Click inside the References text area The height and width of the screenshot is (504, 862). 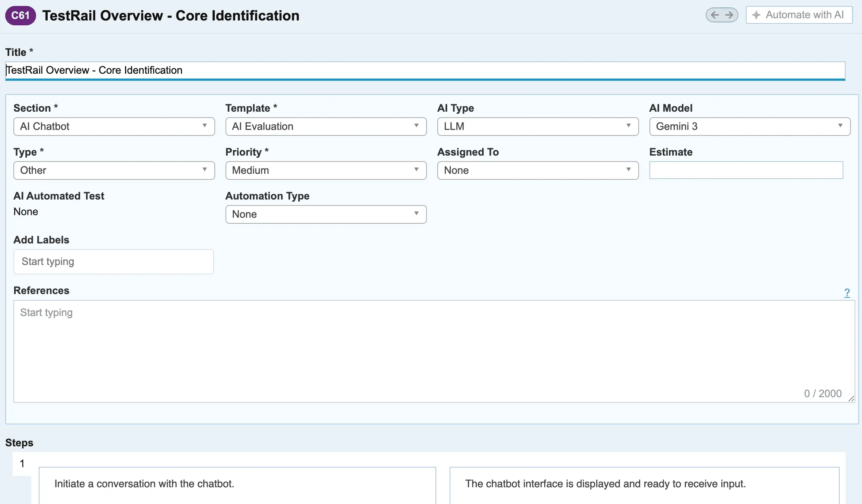(434, 351)
